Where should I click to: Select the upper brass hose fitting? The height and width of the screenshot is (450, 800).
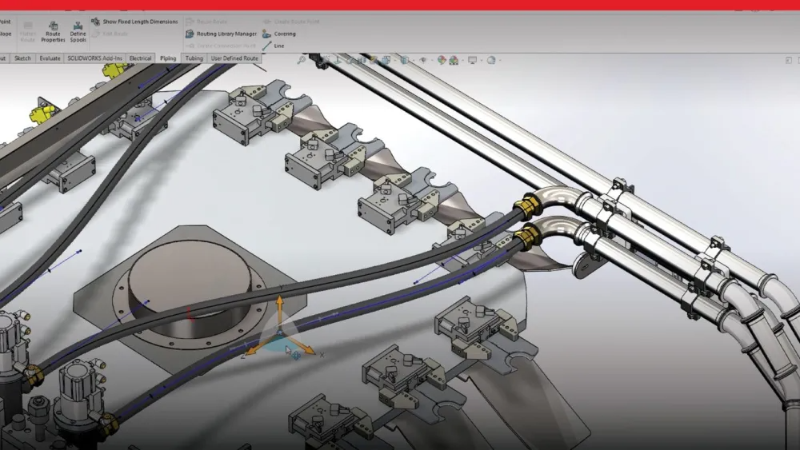pyautogui.click(x=528, y=206)
